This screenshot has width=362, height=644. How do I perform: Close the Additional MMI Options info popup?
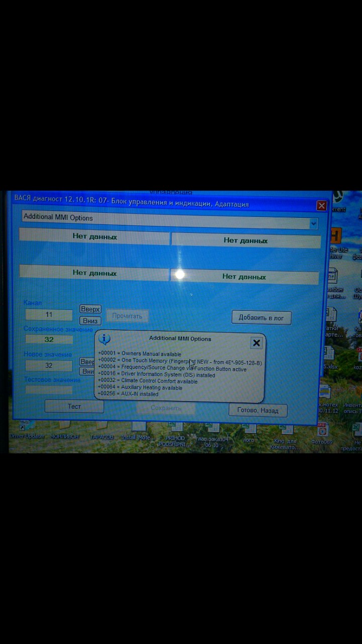[256, 343]
